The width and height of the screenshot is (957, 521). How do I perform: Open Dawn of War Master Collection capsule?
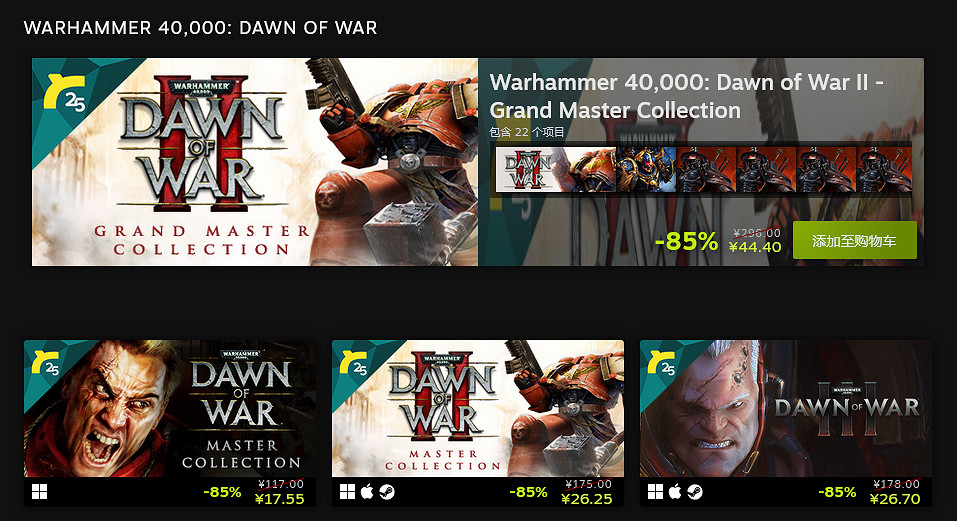170,408
